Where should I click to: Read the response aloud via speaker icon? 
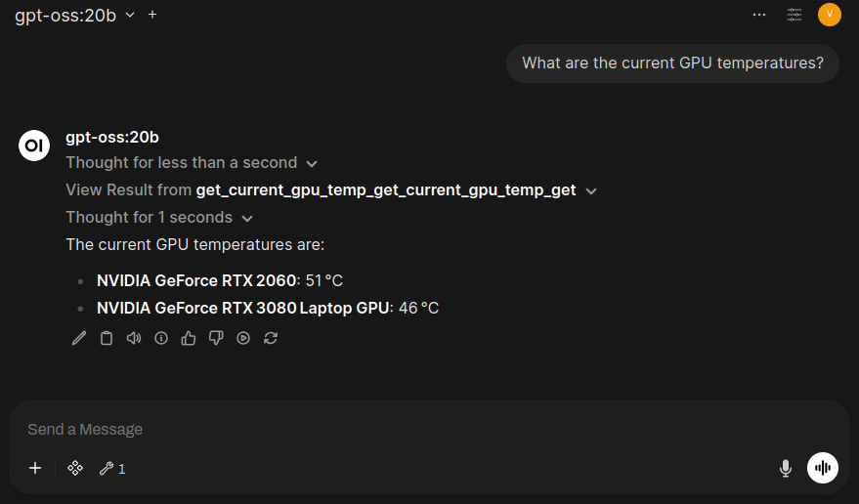[x=134, y=338]
